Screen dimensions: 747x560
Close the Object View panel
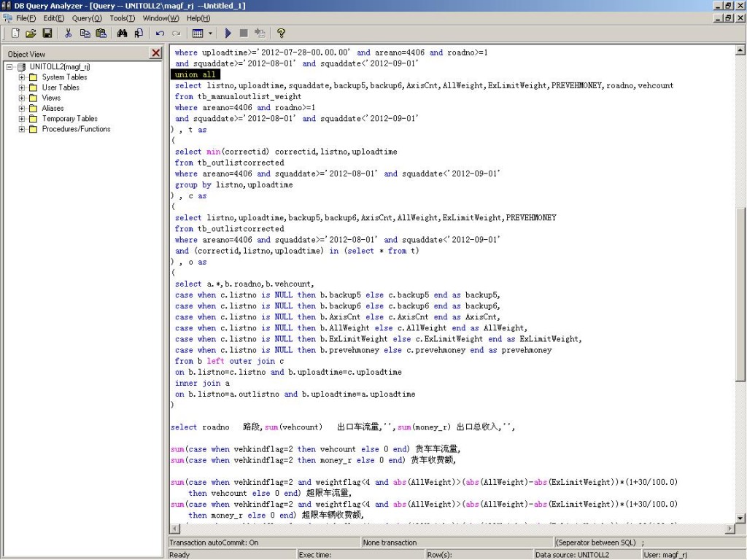[156, 53]
